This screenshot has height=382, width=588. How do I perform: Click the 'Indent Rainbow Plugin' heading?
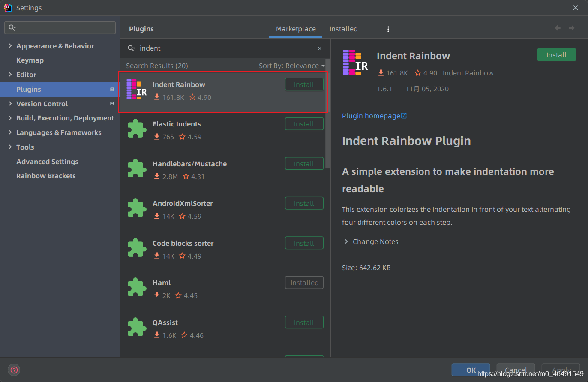coord(406,141)
